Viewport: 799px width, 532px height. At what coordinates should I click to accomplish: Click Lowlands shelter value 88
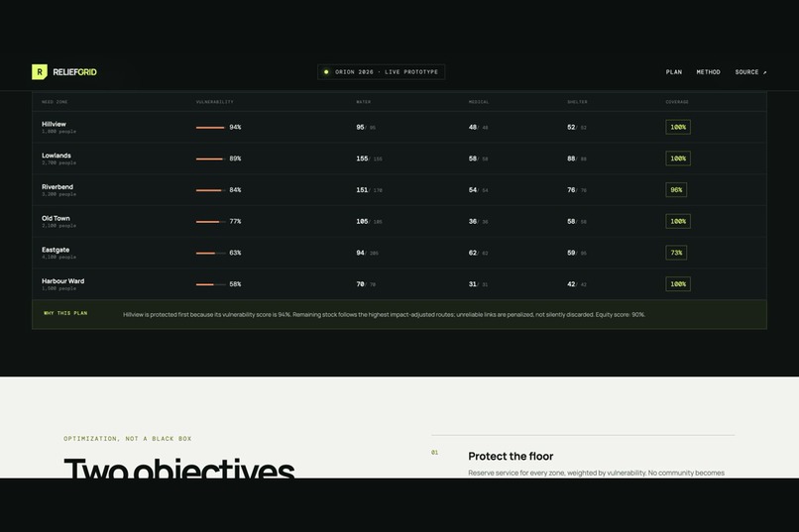coord(571,159)
